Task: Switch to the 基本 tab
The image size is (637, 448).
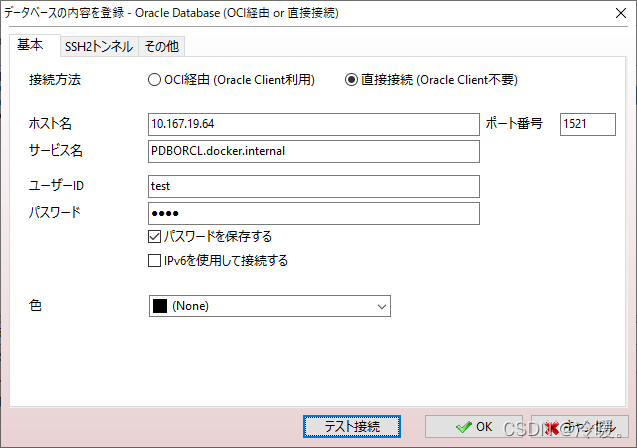Action: tap(35, 45)
